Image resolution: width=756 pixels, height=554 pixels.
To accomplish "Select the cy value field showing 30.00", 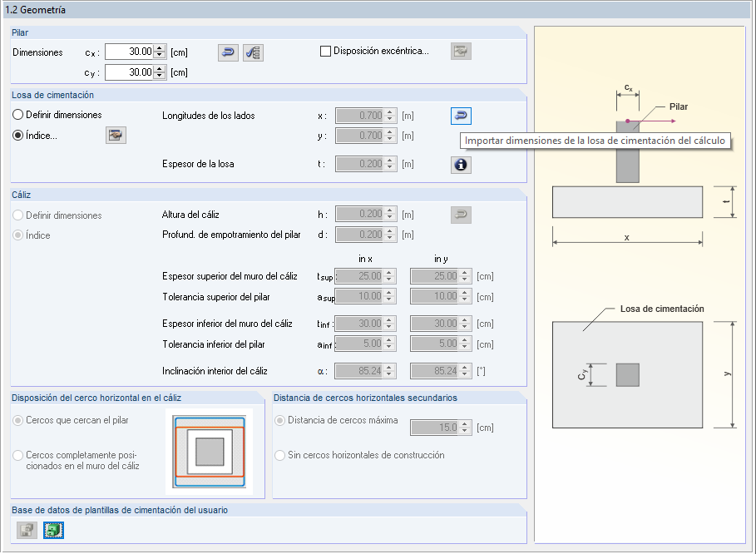I will (129, 72).
